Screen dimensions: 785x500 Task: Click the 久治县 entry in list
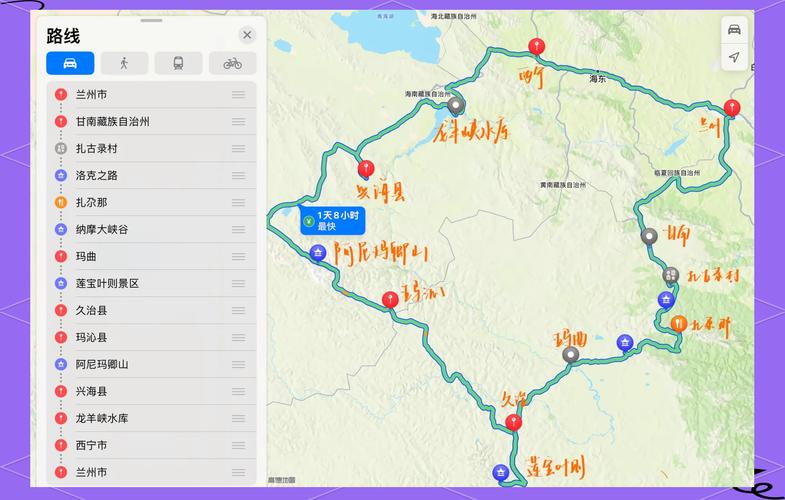92,310
